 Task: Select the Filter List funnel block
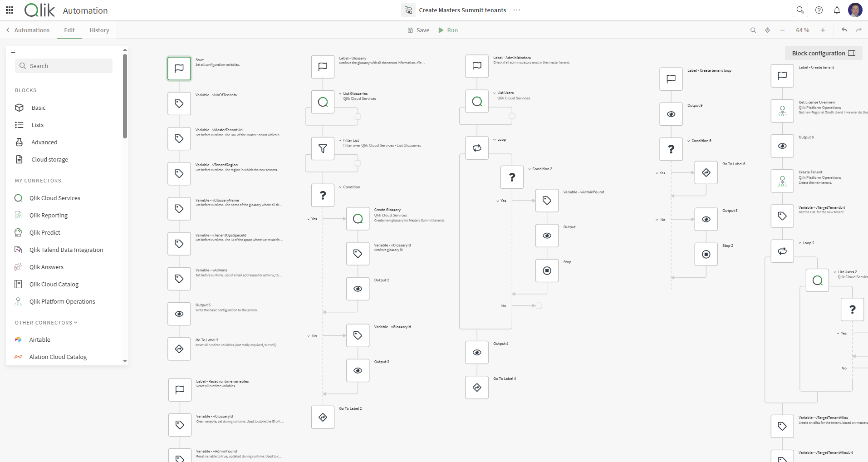[x=323, y=148]
